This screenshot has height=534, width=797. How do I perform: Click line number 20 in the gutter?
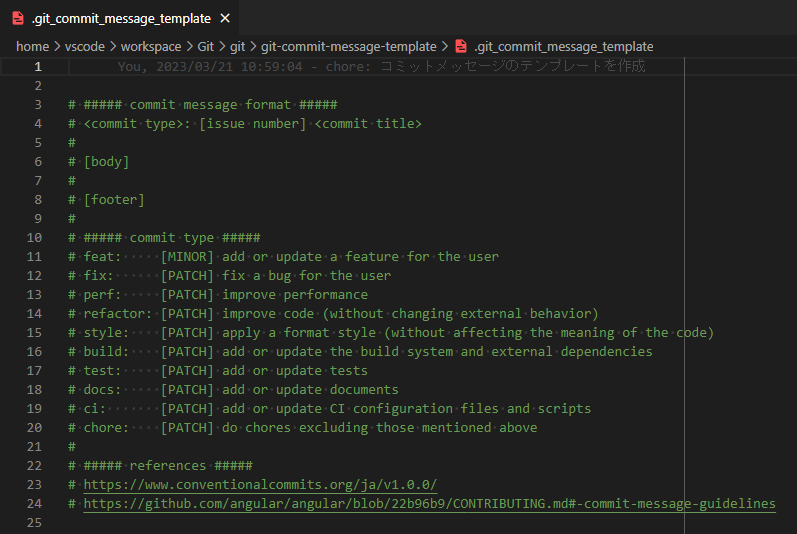click(x=34, y=428)
